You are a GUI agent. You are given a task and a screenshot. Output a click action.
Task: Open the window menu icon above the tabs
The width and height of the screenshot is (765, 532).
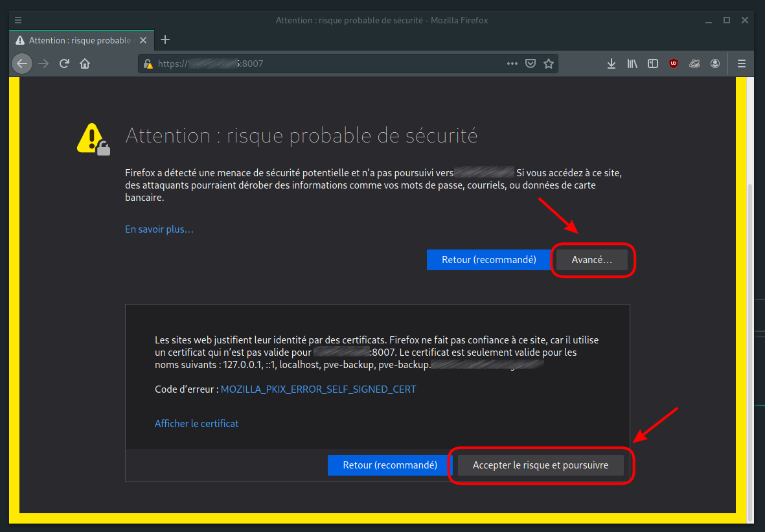(x=17, y=19)
